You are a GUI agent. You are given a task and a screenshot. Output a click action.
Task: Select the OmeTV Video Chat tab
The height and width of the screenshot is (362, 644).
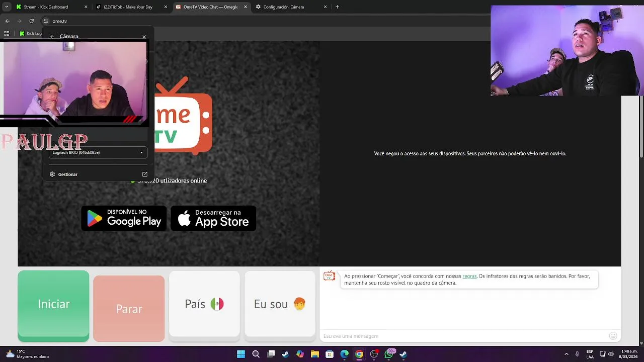click(210, 7)
